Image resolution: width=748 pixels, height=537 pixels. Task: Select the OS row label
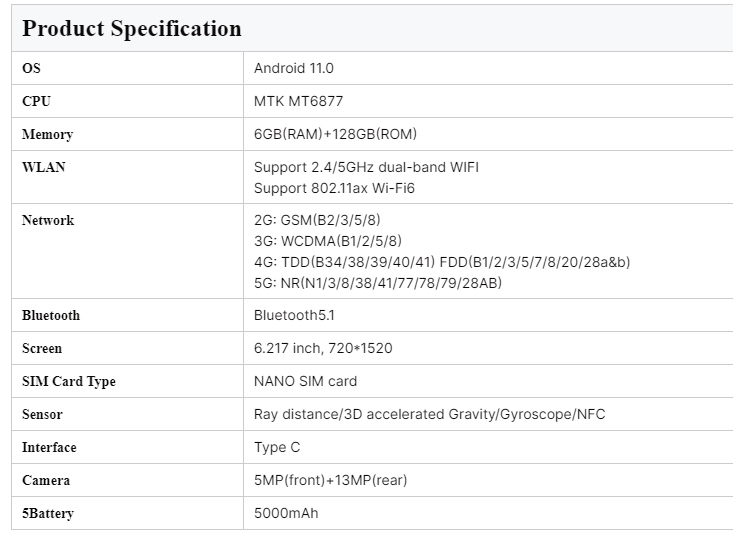click(31, 68)
